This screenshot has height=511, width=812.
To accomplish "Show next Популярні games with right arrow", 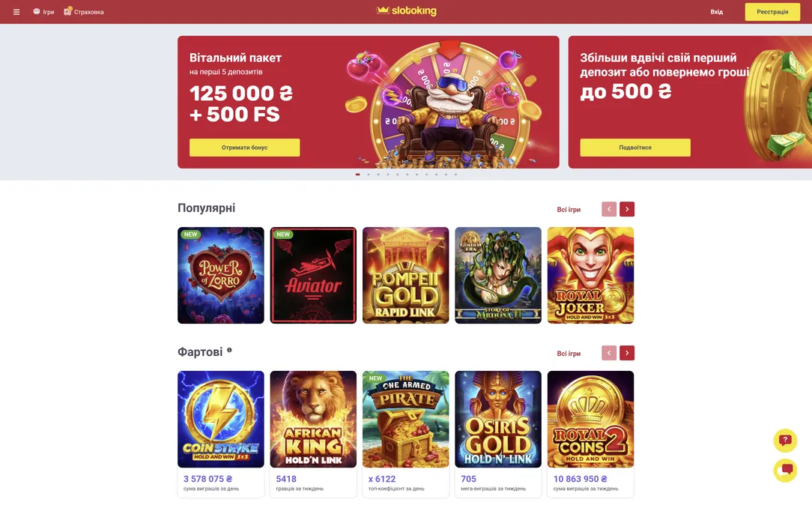I will click(x=627, y=209).
